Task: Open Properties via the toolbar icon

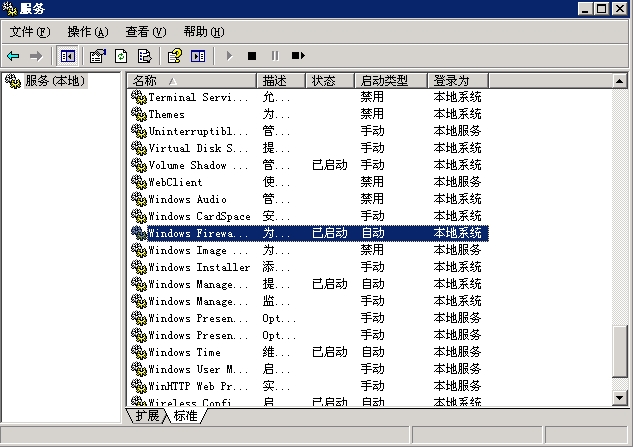Action: 98,56
